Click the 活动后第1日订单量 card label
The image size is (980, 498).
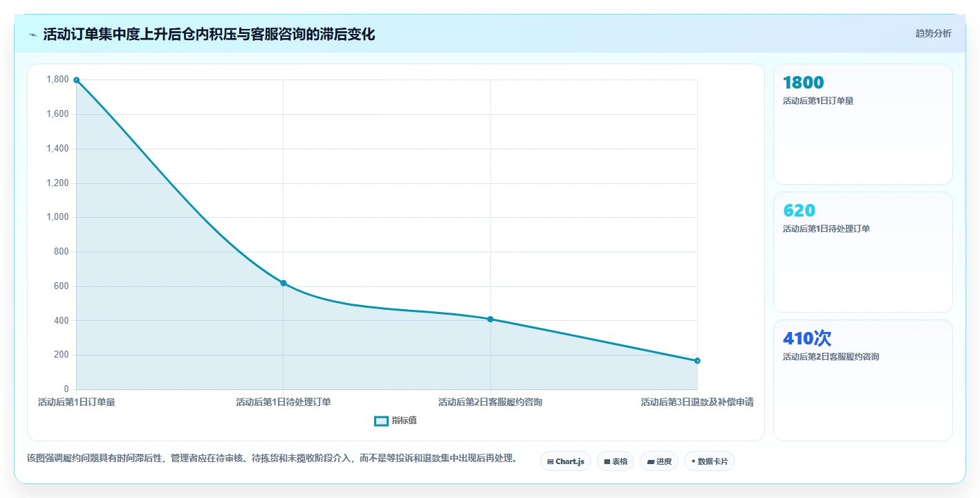(x=818, y=101)
